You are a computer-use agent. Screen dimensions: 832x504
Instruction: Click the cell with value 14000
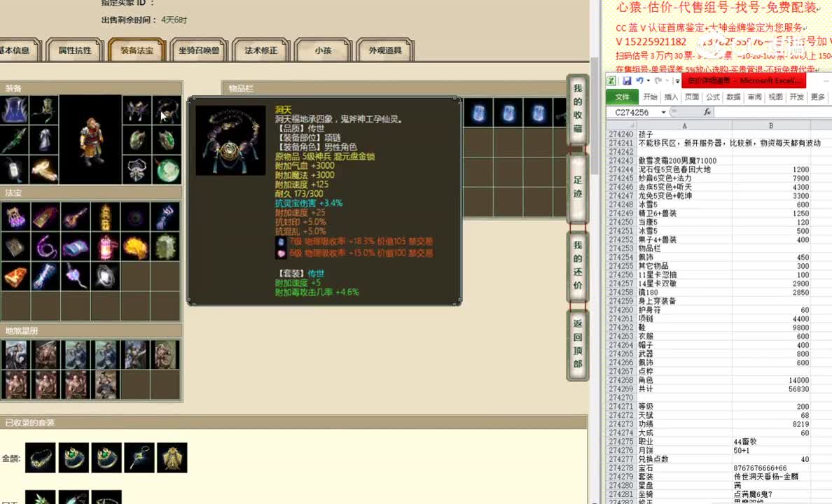click(x=772, y=380)
